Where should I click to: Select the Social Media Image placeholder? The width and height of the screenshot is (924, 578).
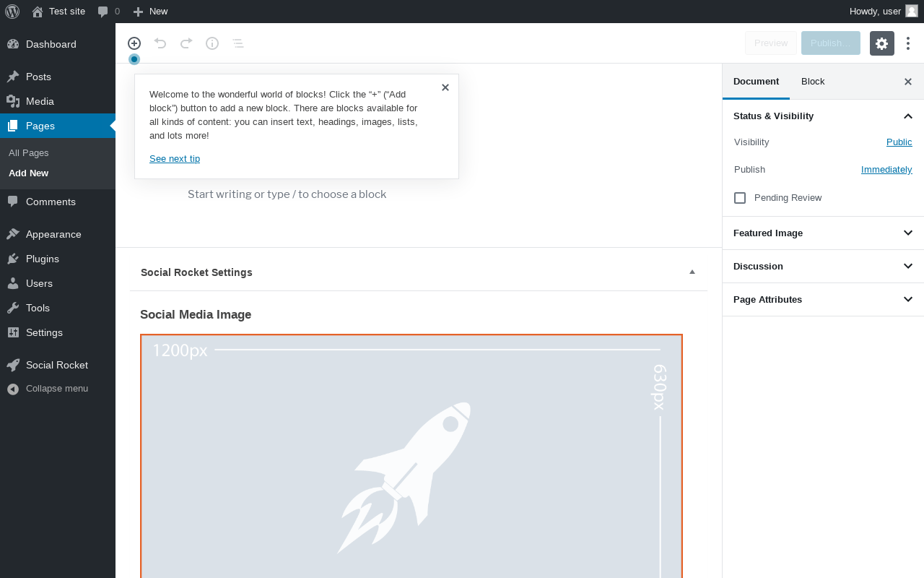click(x=411, y=456)
